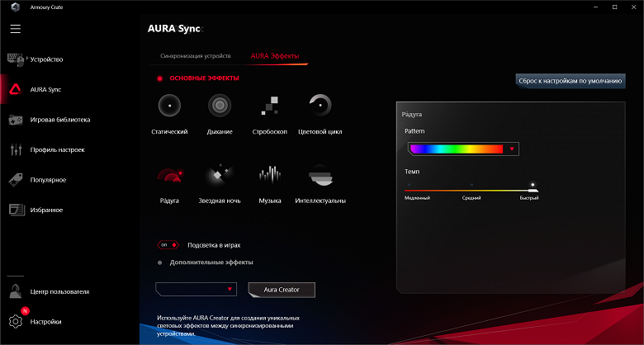
Task: Click the AURA Sync triangle icon
Action: (x=15, y=89)
